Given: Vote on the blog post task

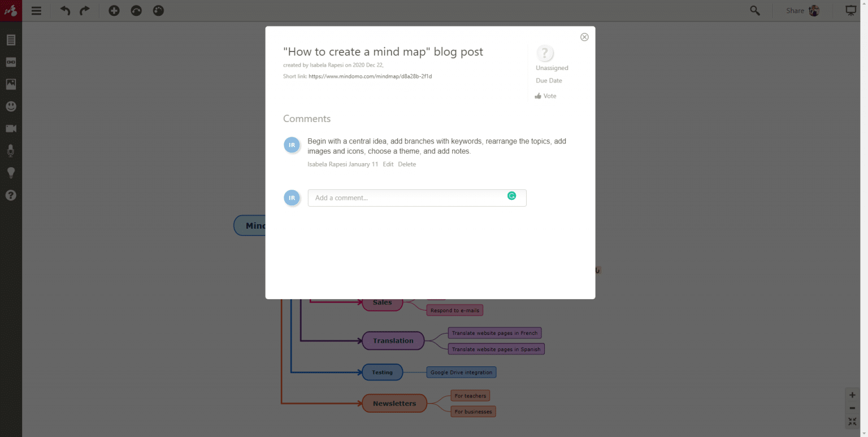Looking at the screenshot, I should [545, 95].
